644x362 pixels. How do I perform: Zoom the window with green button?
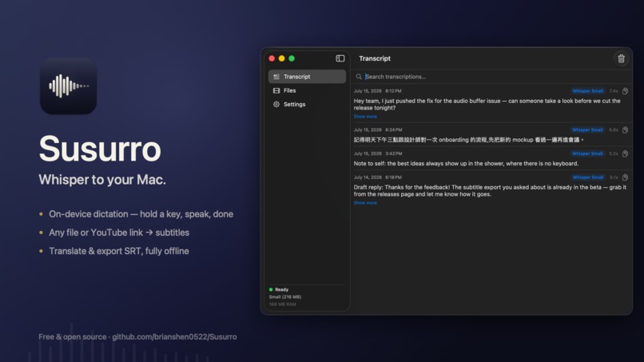tap(292, 58)
